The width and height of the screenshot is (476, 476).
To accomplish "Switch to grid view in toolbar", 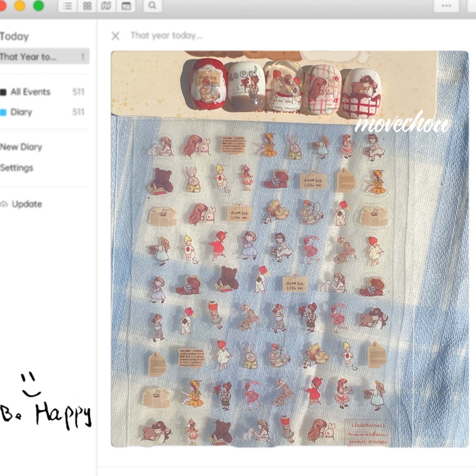I will click(87, 6).
